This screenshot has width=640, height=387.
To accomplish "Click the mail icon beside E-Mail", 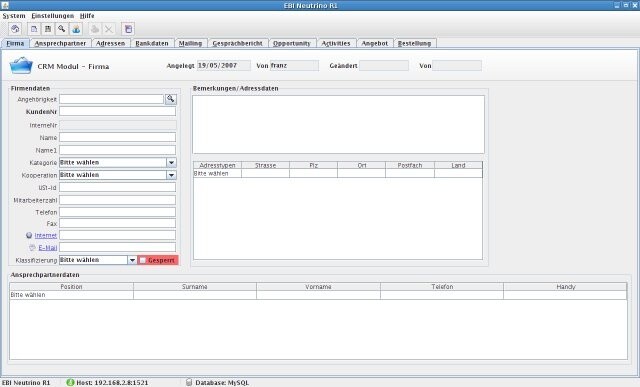I will 32,247.
